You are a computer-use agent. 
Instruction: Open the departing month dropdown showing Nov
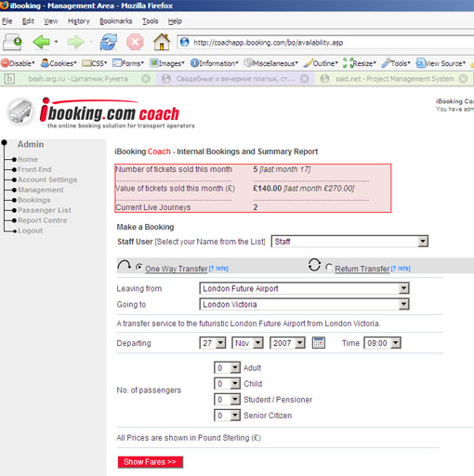pyautogui.click(x=247, y=343)
